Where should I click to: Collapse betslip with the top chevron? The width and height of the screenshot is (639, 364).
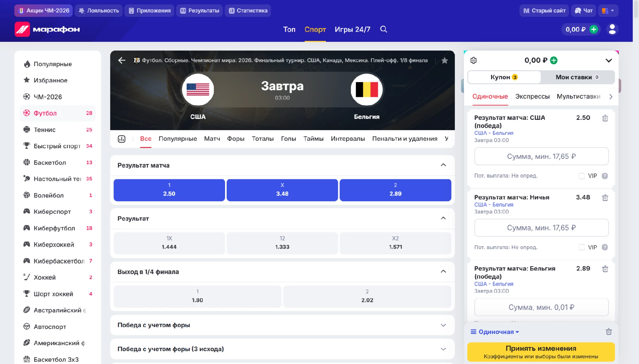tap(608, 60)
